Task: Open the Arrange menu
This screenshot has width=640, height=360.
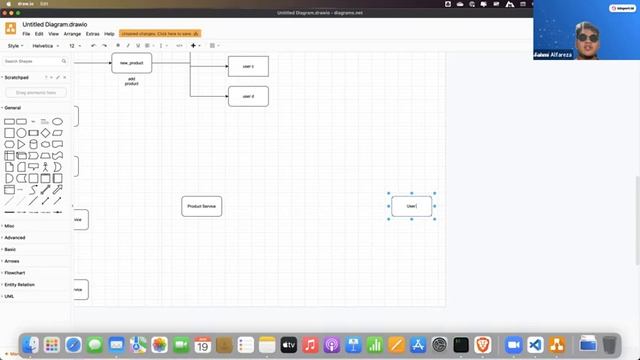Action: pyautogui.click(x=72, y=34)
